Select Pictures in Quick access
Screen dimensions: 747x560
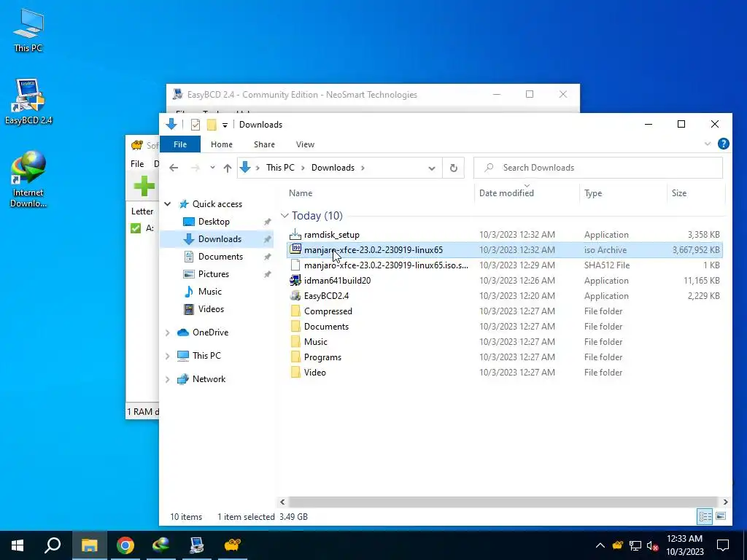click(214, 274)
